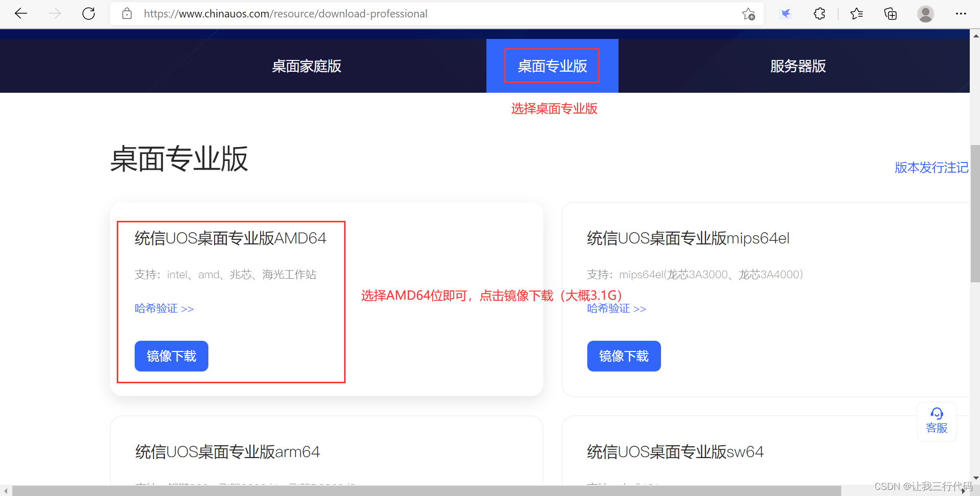Click the vertical scrollbar thumb

(x=975, y=214)
